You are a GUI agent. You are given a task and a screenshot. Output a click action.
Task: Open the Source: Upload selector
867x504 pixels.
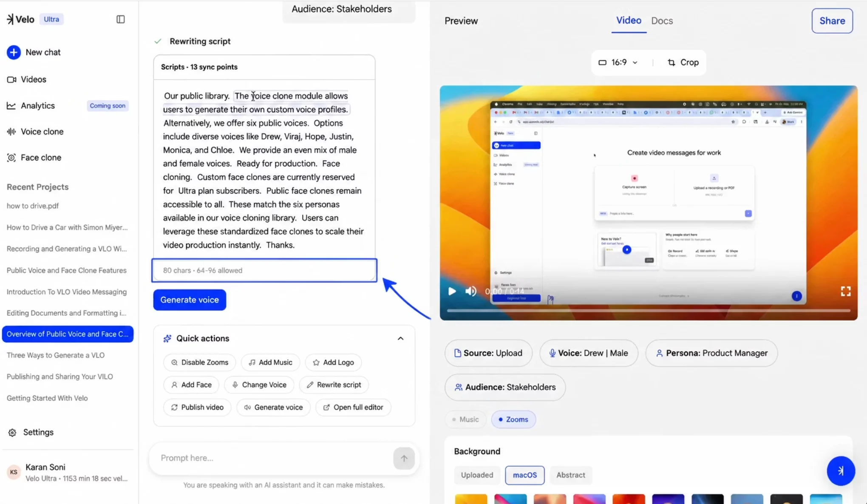[488, 353]
